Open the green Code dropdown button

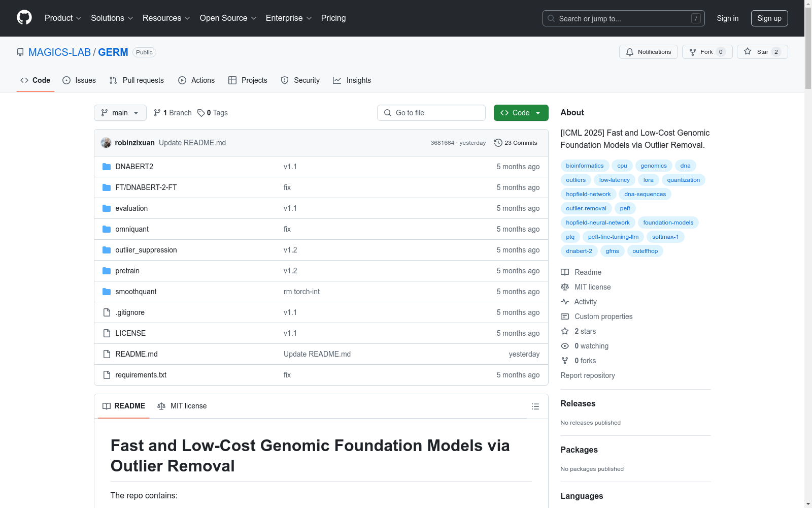click(x=521, y=113)
